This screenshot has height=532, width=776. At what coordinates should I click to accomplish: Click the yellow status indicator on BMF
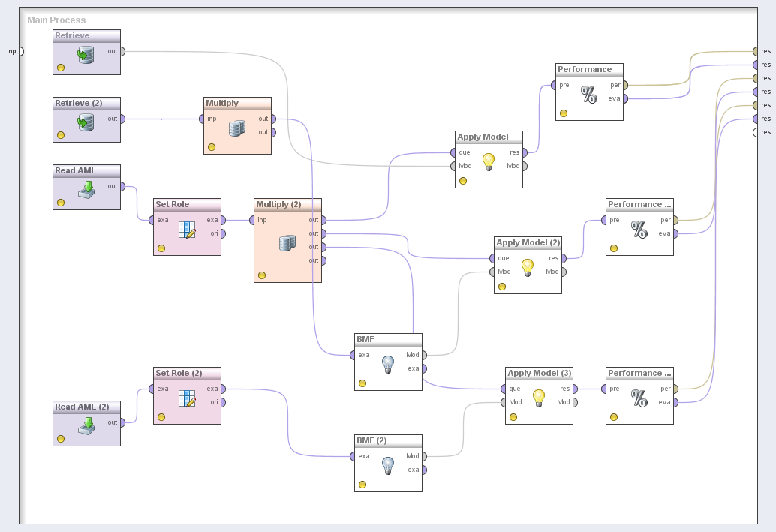(362, 383)
